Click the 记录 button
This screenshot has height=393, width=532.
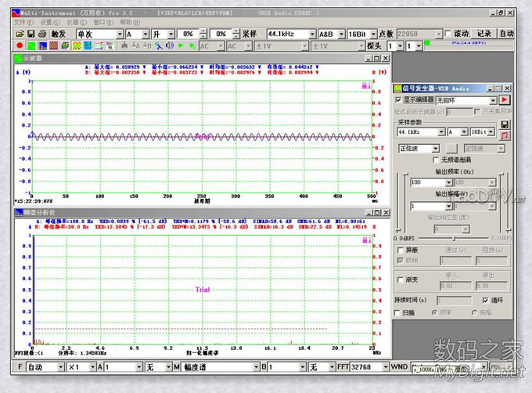(x=484, y=34)
